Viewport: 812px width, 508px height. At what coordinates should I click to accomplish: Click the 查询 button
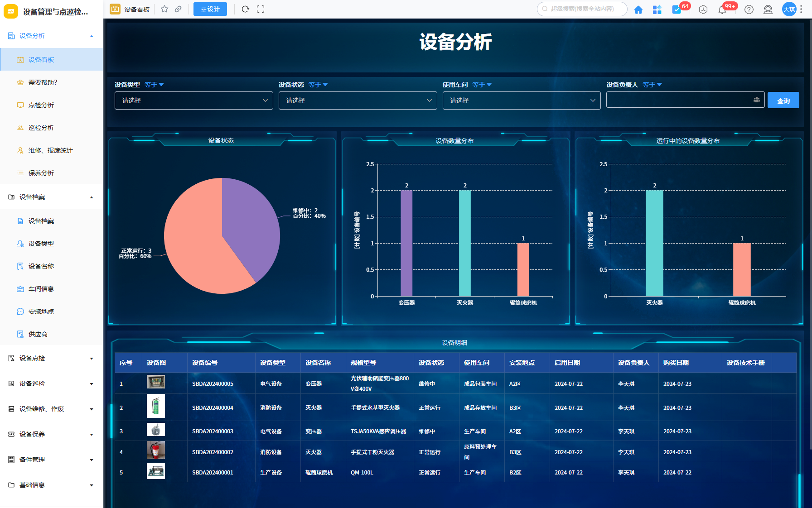[783, 101]
